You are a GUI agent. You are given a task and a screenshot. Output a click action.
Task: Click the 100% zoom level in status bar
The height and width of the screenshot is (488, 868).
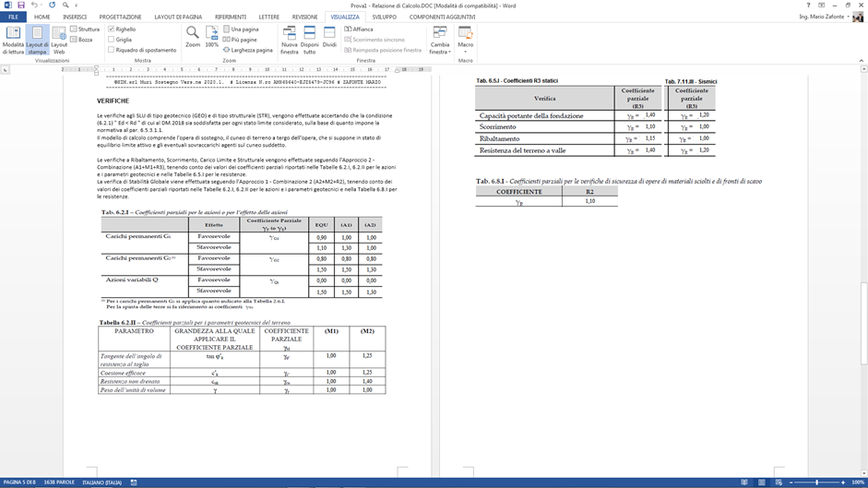(858, 482)
